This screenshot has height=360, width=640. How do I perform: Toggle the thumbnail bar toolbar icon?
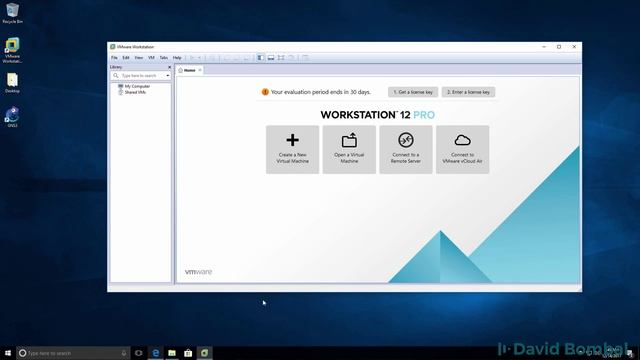(x=271, y=58)
